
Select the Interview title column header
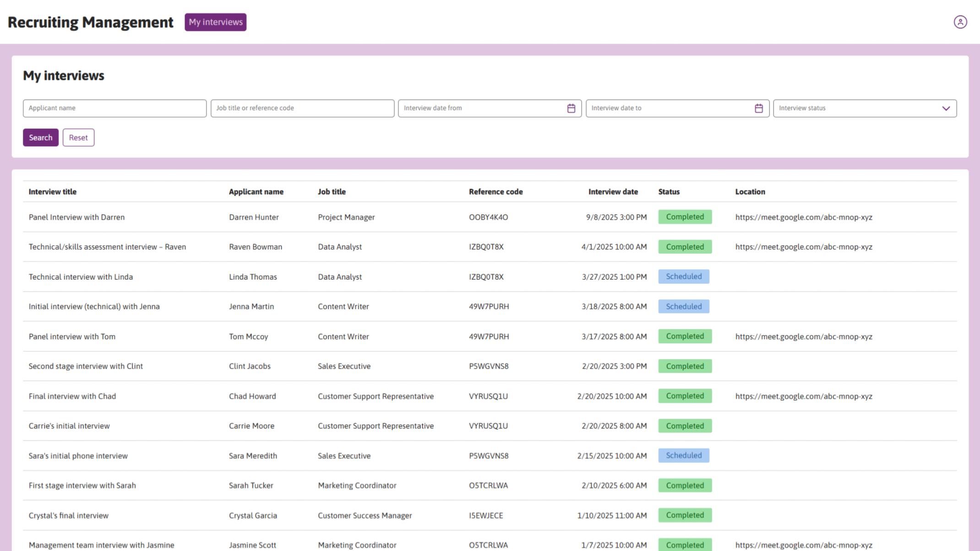(x=53, y=192)
